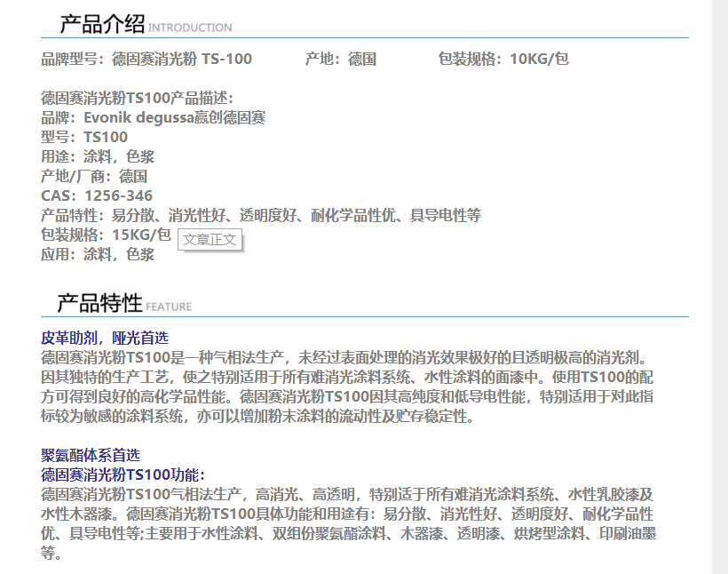
Task: Click the 产品特性 section heading
Action: click(99, 303)
